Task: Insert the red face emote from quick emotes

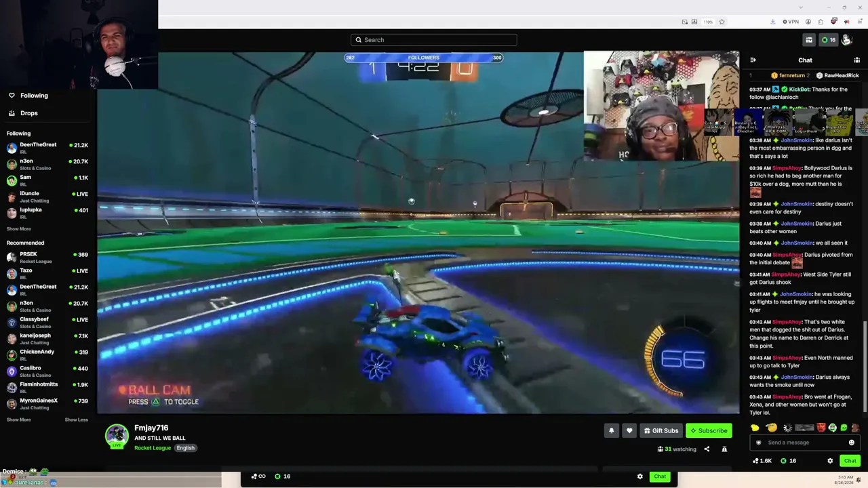Action: [821, 428]
